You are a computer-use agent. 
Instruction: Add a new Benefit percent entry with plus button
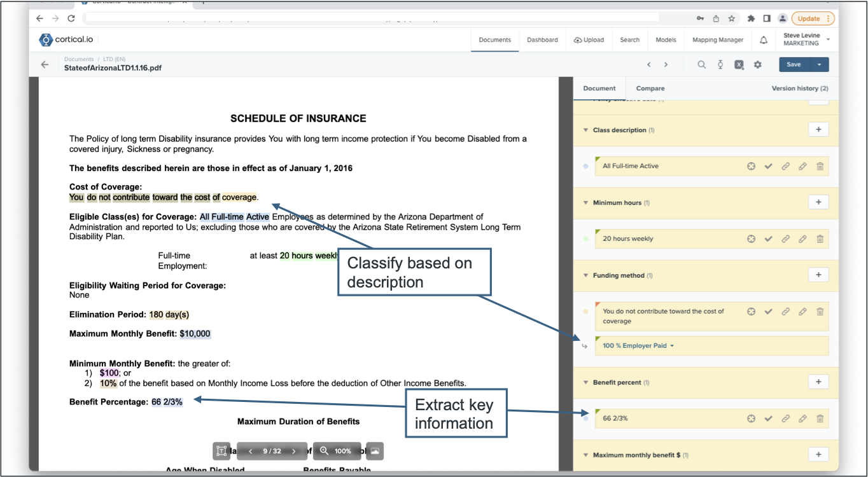[x=818, y=382]
